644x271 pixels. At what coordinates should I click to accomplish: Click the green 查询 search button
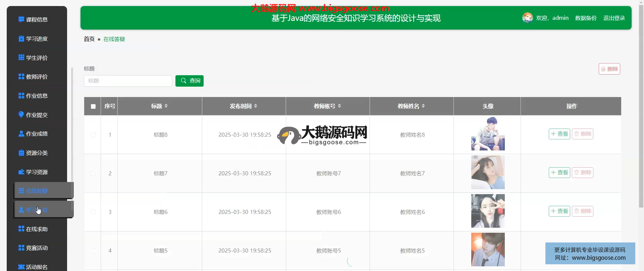190,81
